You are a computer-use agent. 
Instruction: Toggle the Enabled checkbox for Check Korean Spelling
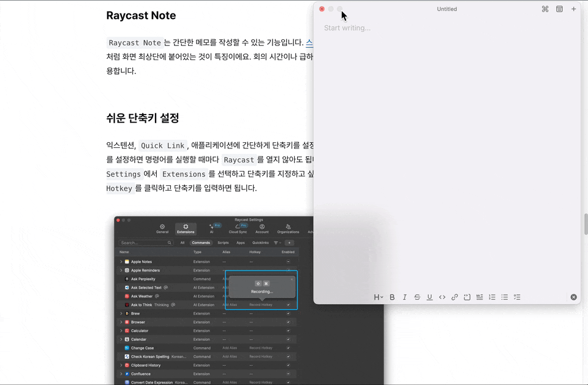(288, 356)
